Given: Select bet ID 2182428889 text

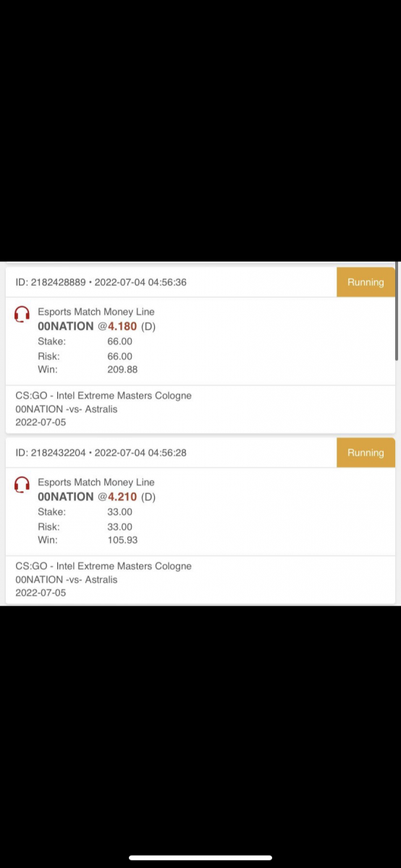Looking at the screenshot, I should tap(50, 282).
